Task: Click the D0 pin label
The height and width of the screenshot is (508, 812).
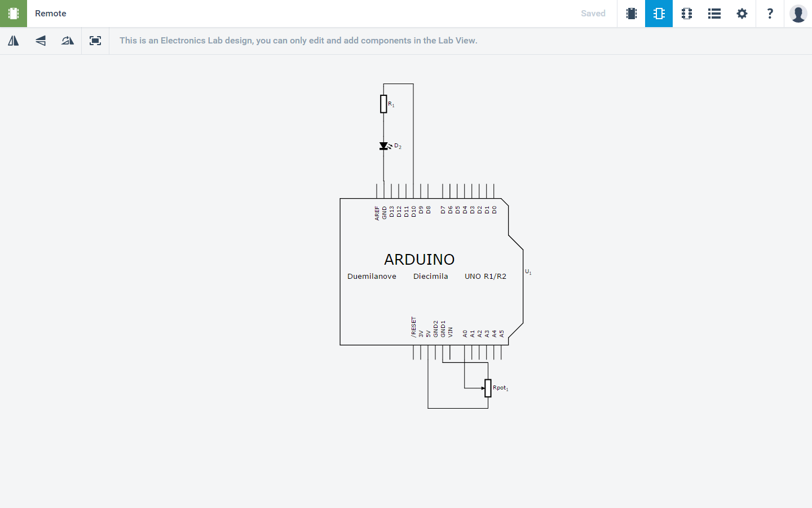Action: (x=495, y=209)
